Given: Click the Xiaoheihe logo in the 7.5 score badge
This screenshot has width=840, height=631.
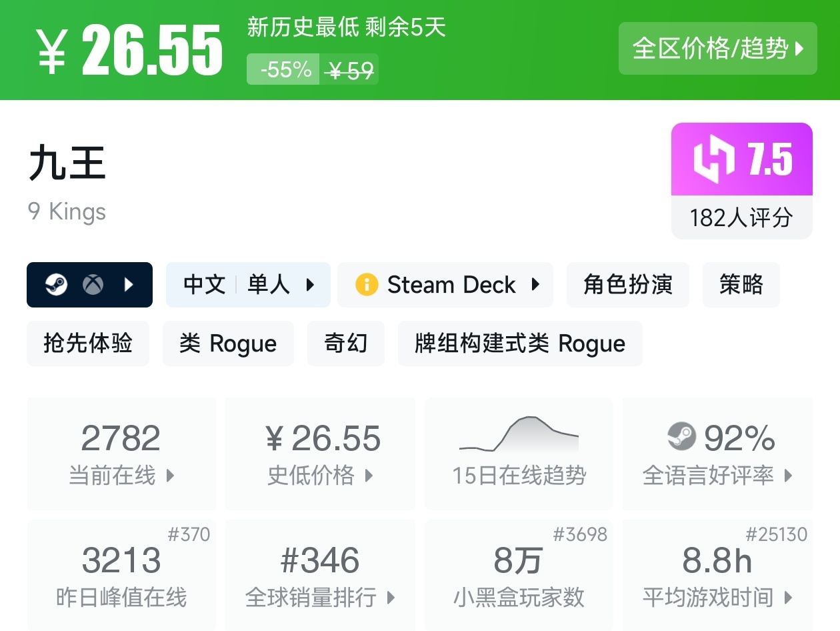Looking at the screenshot, I should (714, 159).
